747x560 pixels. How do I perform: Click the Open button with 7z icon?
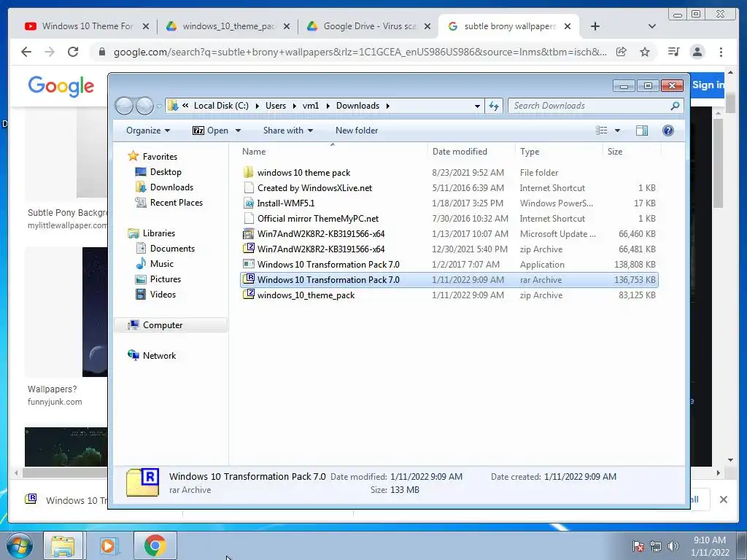210,131
